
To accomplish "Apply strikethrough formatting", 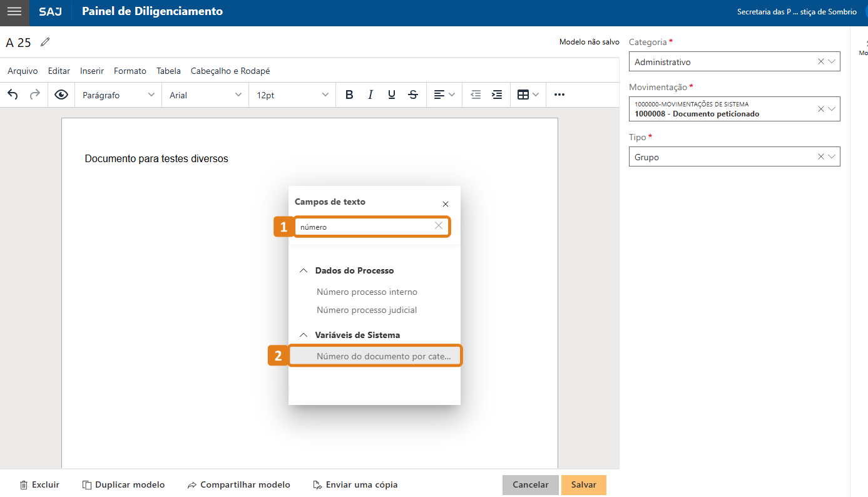I will 413,95.
